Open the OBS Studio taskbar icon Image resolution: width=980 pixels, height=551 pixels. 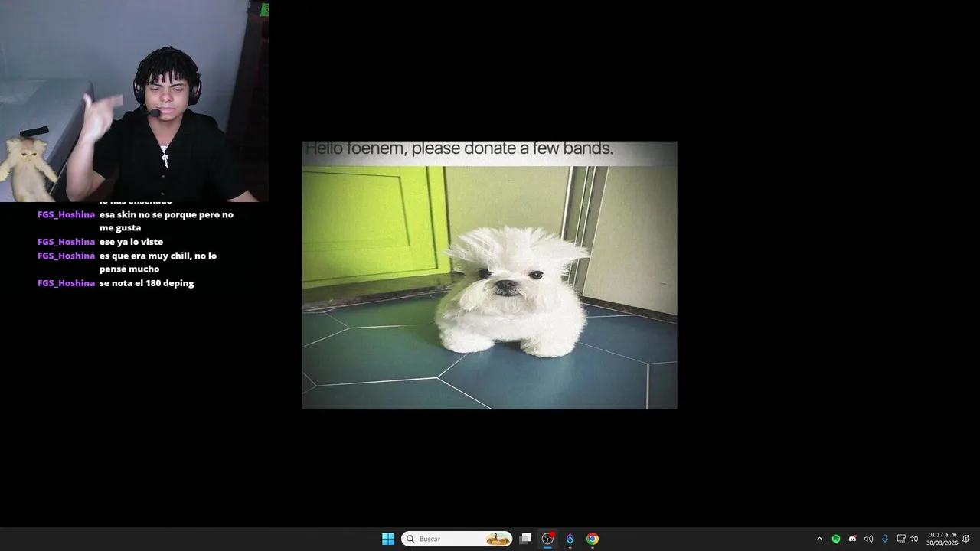click(547, 539)
